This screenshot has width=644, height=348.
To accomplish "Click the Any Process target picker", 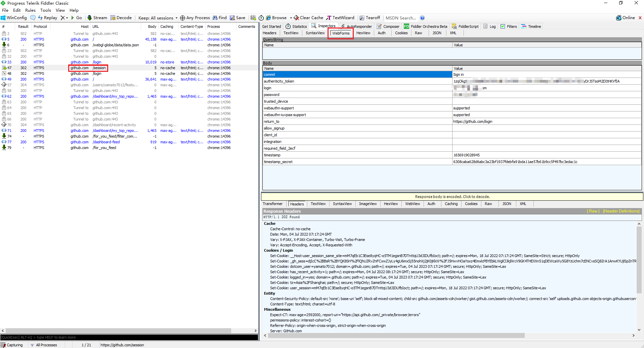I will (195, 18).
